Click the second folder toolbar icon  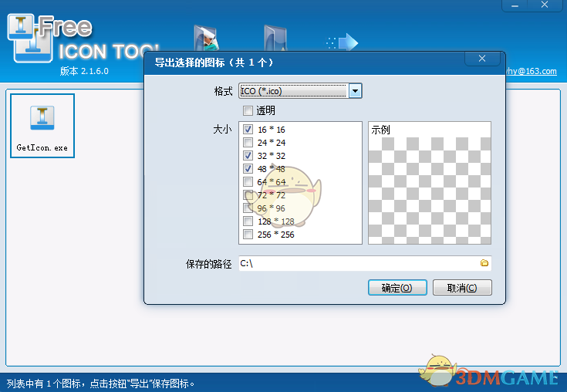(x=275, y=38)
